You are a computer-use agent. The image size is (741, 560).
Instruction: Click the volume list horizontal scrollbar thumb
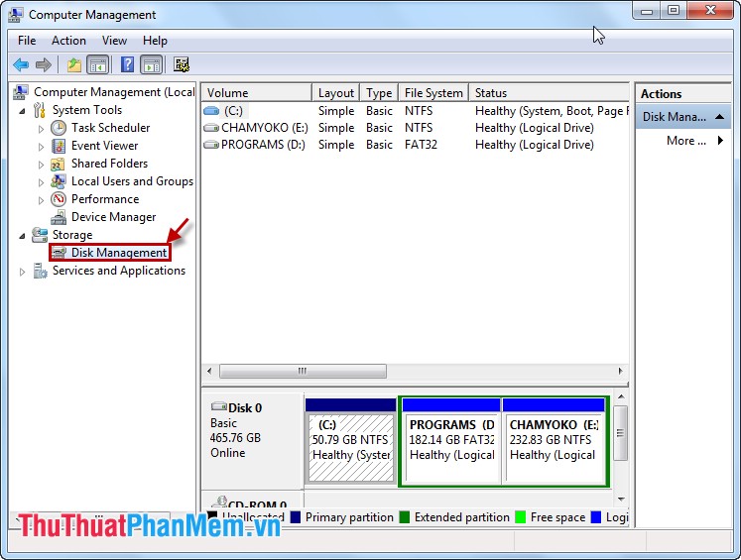pyautogui.click(x=303, y=371)
